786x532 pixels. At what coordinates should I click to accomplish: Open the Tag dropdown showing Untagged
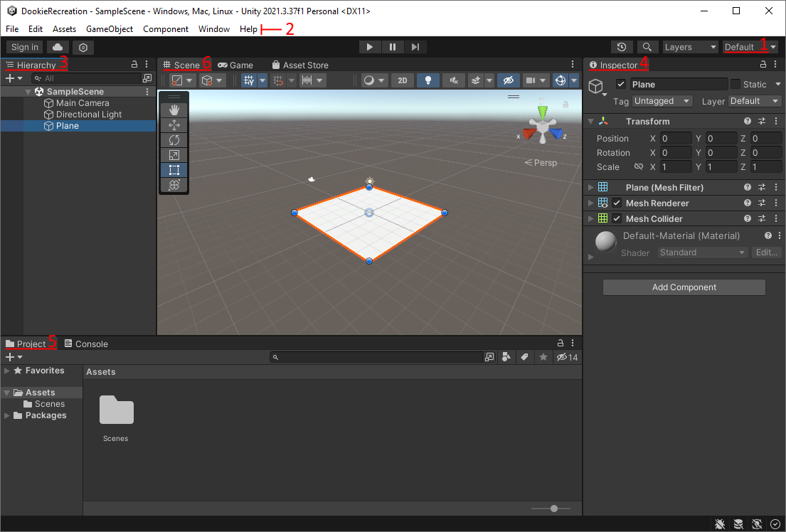click(662, 101)
